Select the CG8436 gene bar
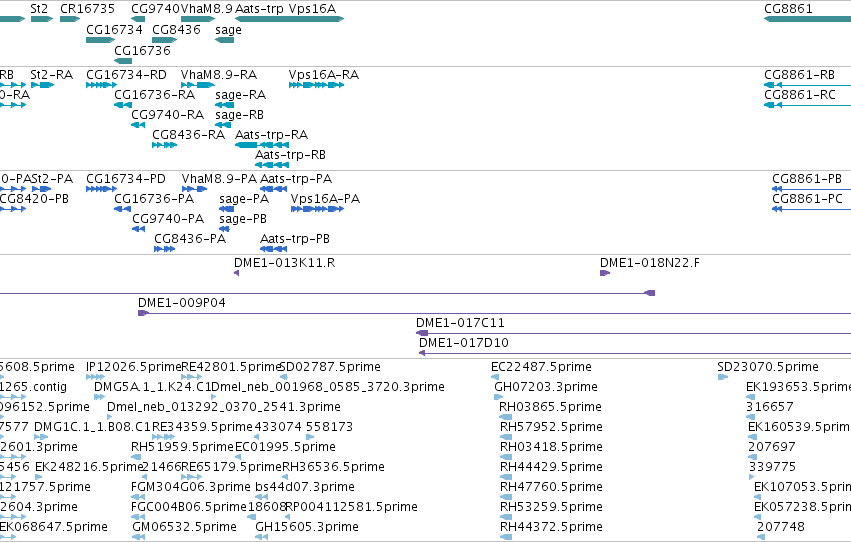Image resolution: width=851 pixels, height=542 pixels. pos(164,40)
